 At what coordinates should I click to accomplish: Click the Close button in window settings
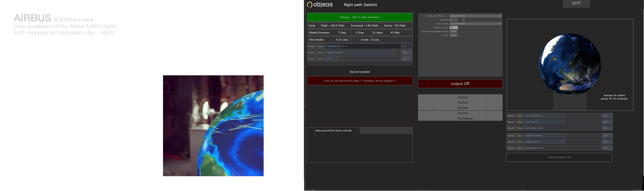pos(453,35)
